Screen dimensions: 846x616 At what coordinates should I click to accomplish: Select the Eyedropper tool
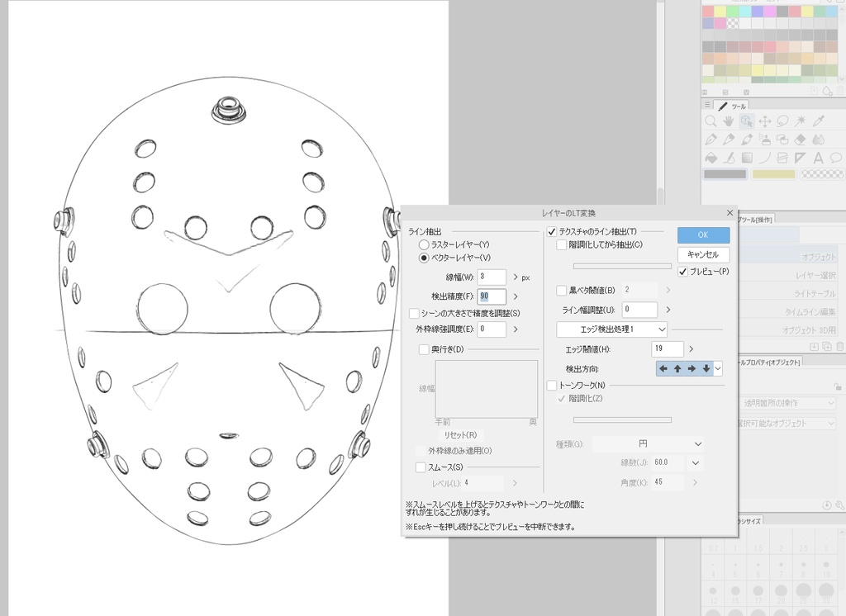819,121
